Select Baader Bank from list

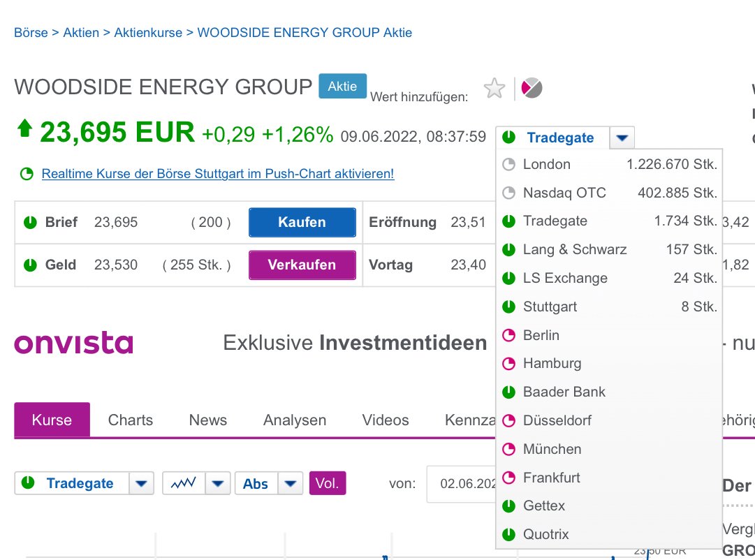click(609, 392)
